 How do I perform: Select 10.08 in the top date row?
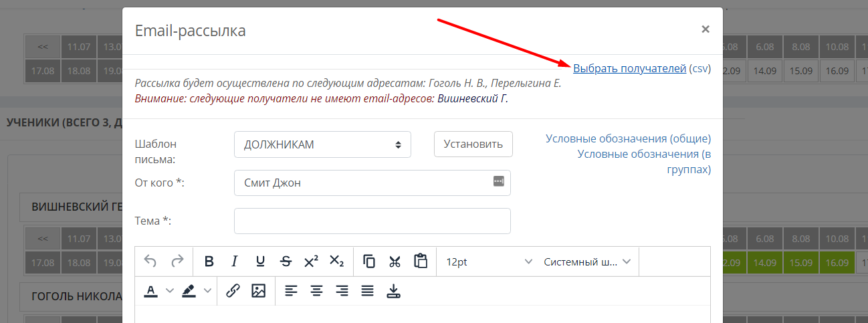(x=837, y=47)
